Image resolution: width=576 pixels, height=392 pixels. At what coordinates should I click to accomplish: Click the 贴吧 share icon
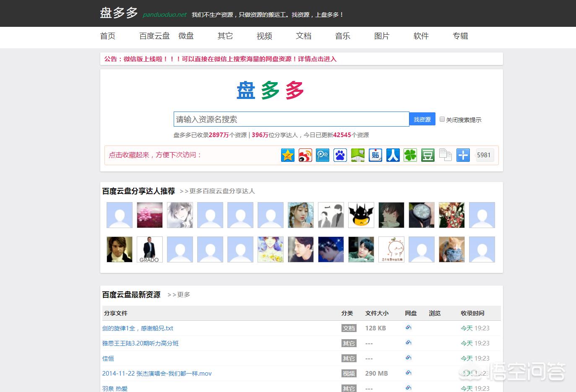pos(375,155)
